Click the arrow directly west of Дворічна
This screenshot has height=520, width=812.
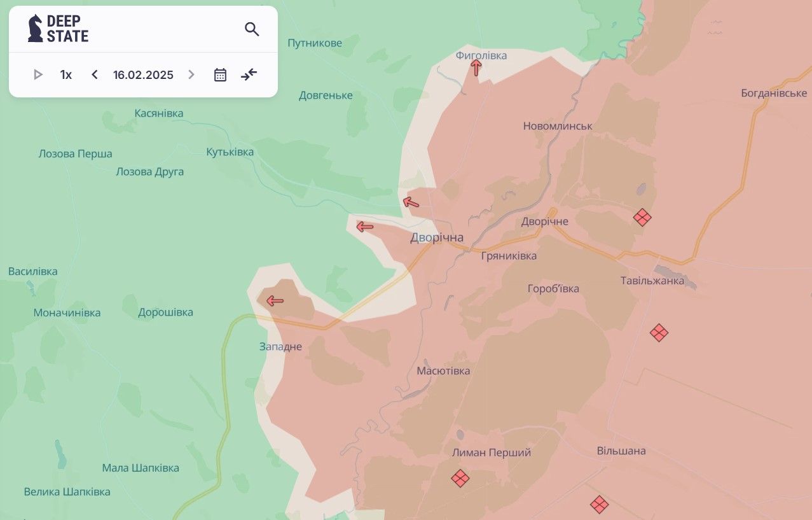pos(364,226)
